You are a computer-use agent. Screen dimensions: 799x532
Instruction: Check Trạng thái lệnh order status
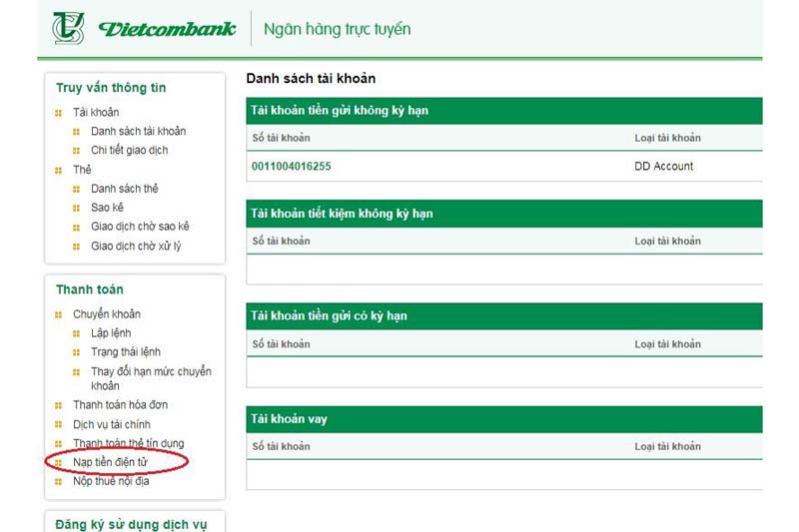[x=126, y=351]
